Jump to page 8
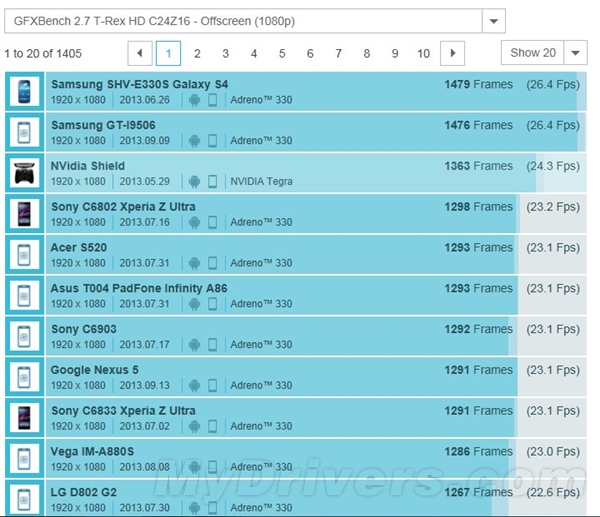The image size is (600, 517). point(367,54)
